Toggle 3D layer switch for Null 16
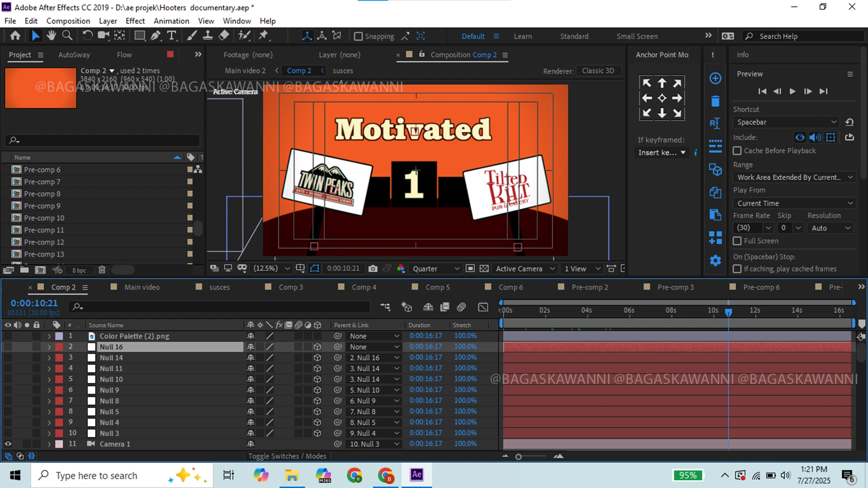 (x=317, y=347)
